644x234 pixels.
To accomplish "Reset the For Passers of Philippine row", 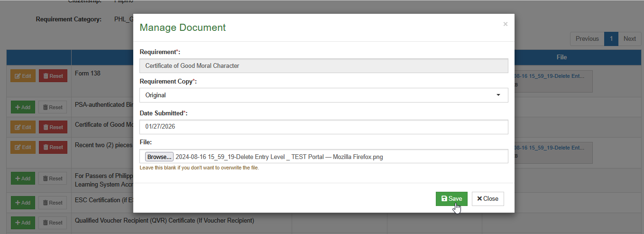I will click(53, 178).
